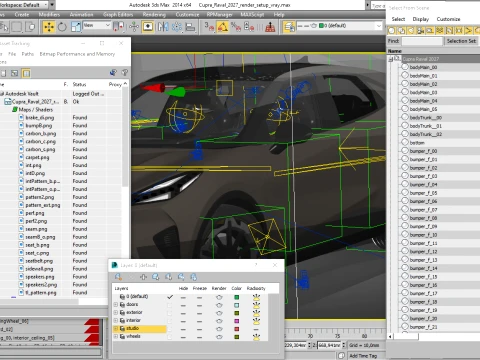Click the yellow arrow filter icon in Select From Scene

468,31
